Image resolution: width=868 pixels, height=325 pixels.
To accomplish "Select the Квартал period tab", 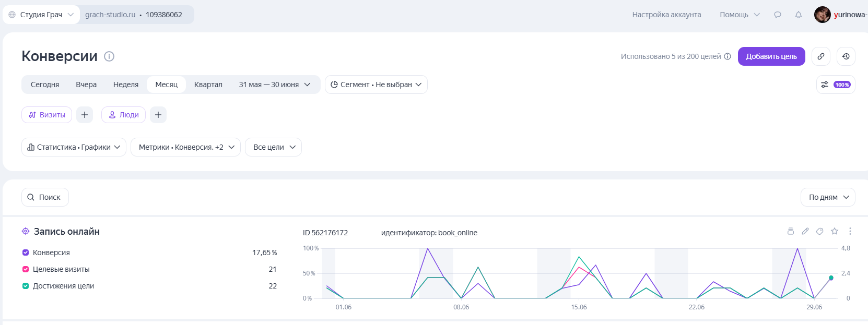I will pos(208,85).
